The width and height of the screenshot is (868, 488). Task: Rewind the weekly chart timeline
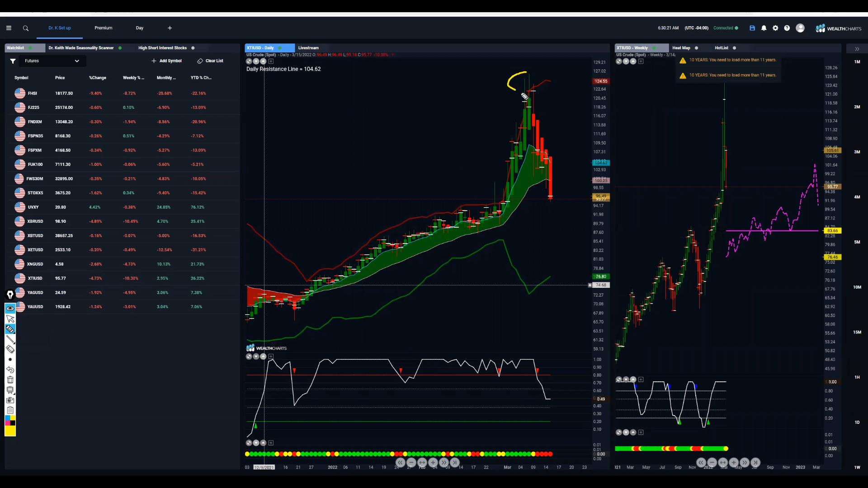coord(701,462)
